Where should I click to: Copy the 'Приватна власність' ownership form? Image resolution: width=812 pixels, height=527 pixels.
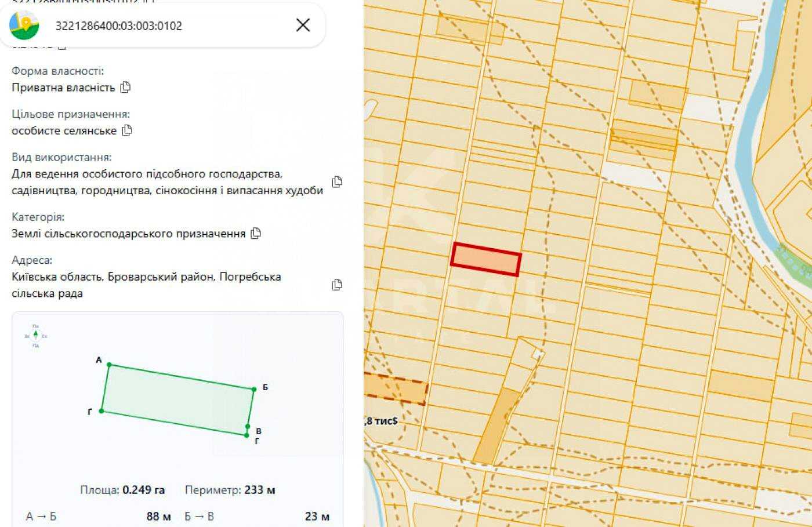[x=125, y=88]
